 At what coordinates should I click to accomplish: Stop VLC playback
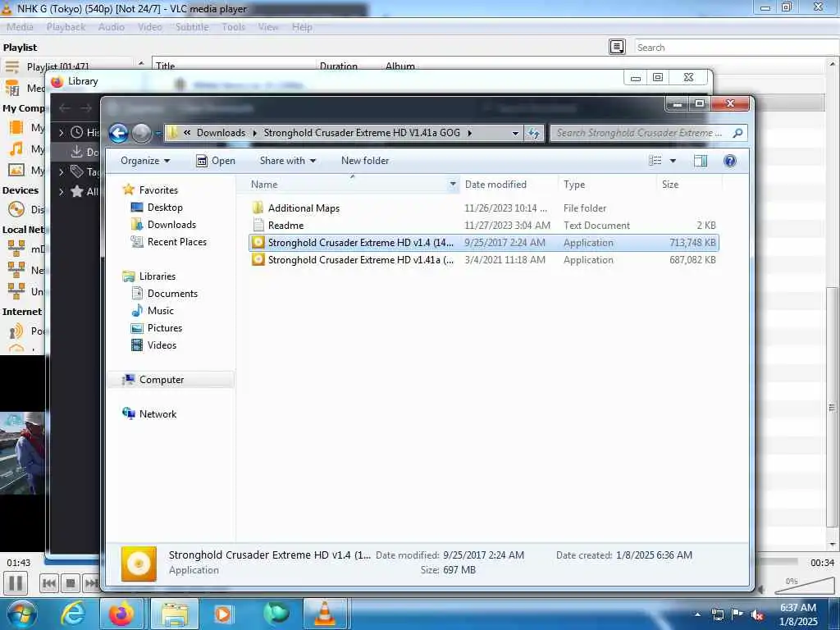click(x=71, y=583)
